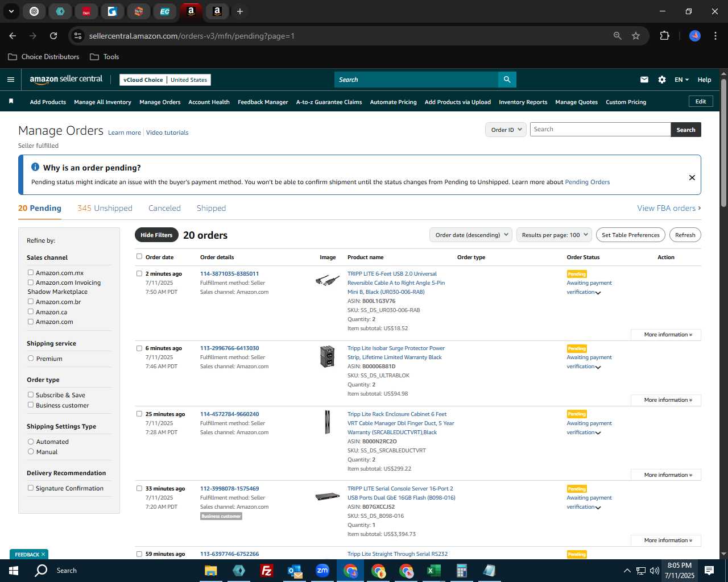Dismiss the pending info banner with X
The image size is (728, 582).
[x=692, y=177]
